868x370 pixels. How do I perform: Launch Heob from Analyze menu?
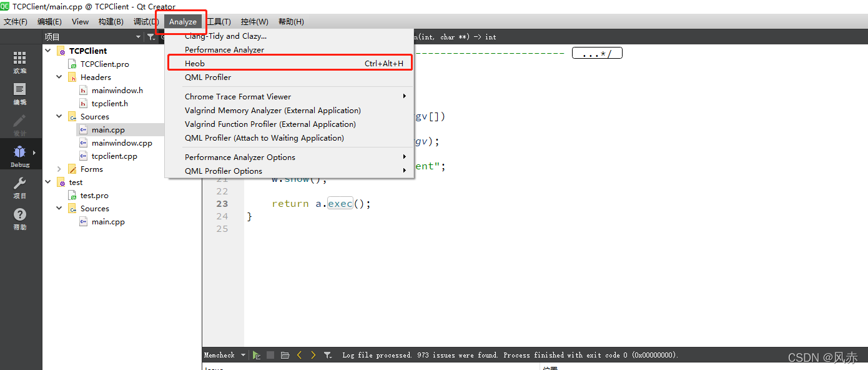pos(289,64)
